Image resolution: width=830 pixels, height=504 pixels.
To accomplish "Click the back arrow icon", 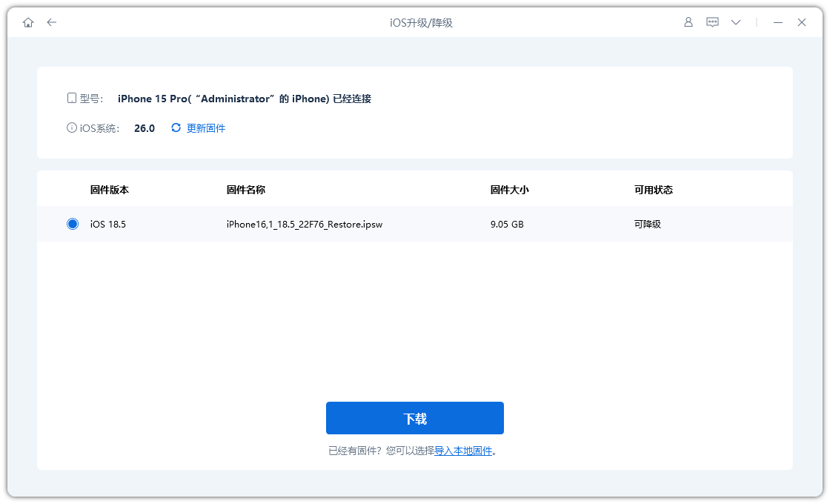I will click(x=51, y=22).
